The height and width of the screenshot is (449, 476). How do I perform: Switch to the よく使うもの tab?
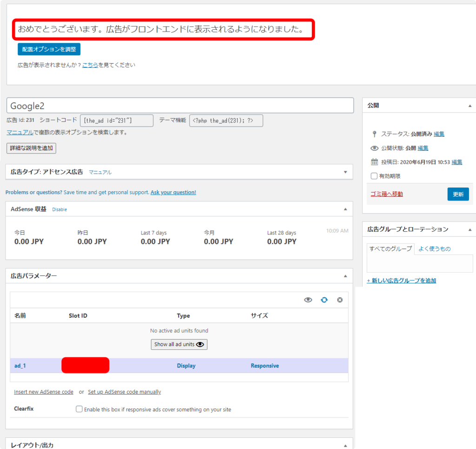click(435, 249)
